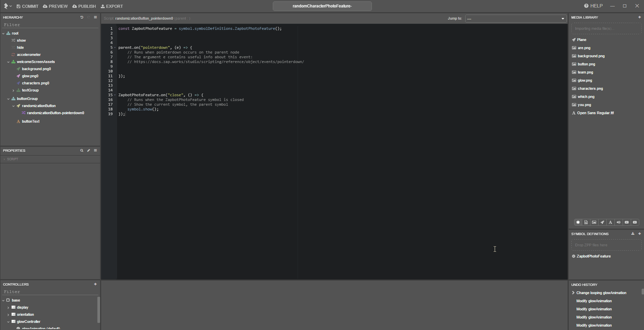
Task: Collapse the randomizationButton node arrow
Action: click(x=13, y=106)
